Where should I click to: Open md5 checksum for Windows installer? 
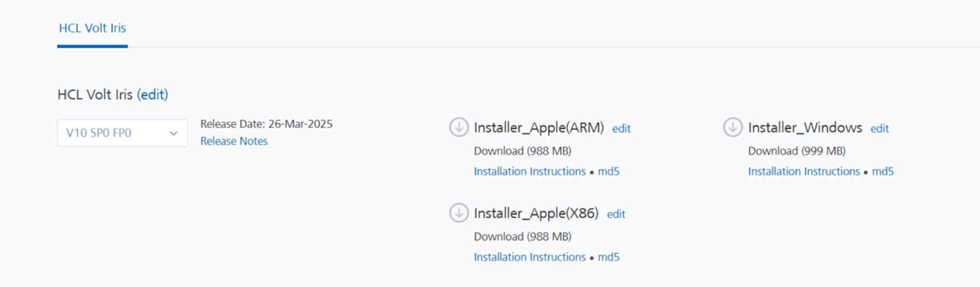tap(883, 172)
